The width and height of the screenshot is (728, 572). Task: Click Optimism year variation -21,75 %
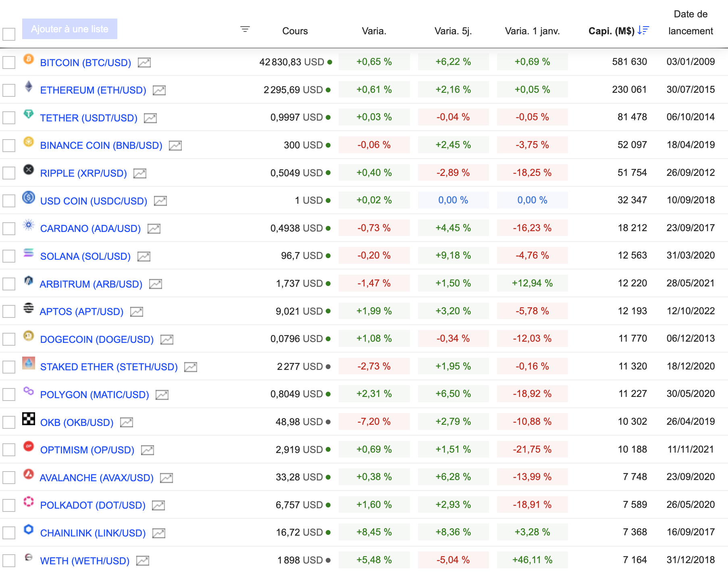click(x=532, y=449)
